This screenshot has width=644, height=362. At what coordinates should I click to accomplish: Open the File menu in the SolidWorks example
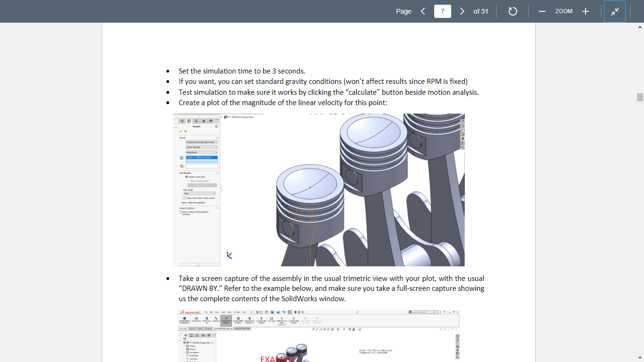tap(206, 312)
